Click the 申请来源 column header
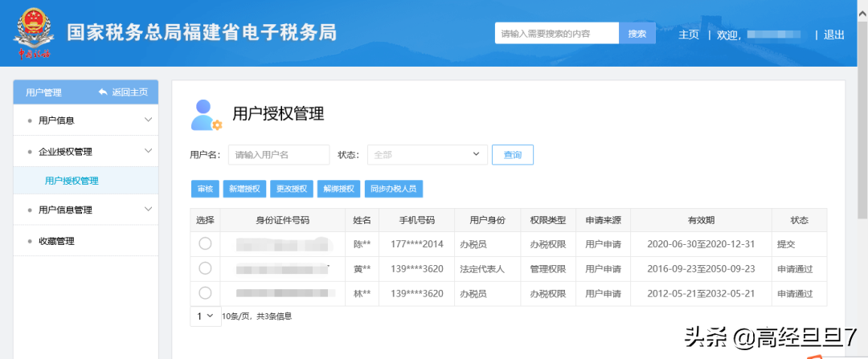 pos(604,220)
